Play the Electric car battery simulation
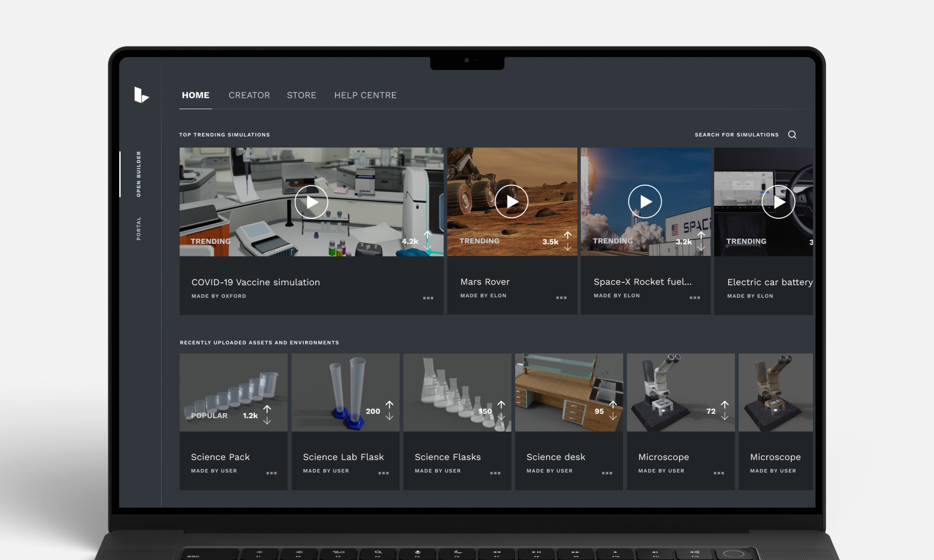 point(779,202)
